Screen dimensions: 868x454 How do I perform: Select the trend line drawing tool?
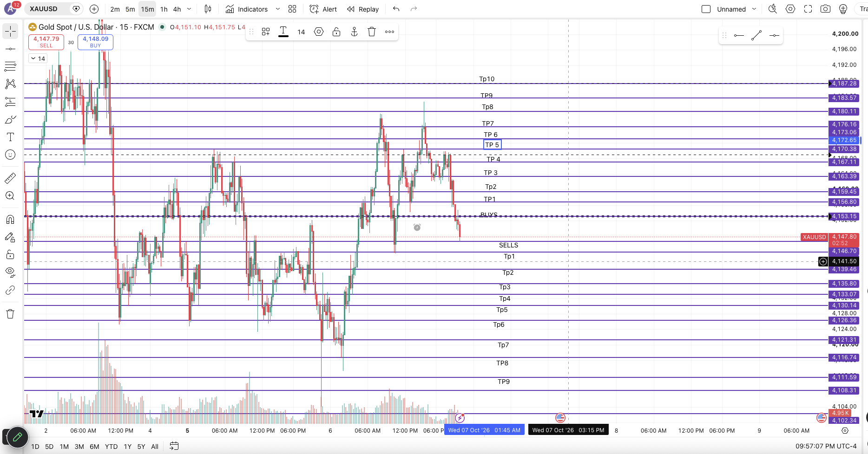pos(10,49)
